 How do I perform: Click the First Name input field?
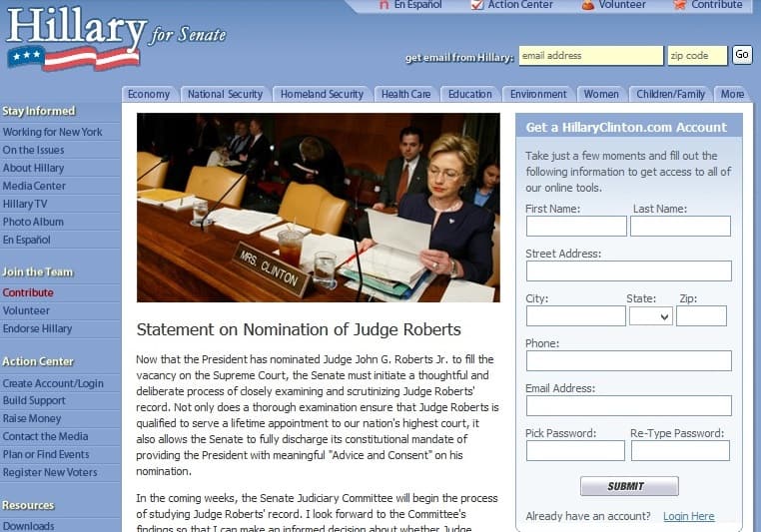pos(576,227)
